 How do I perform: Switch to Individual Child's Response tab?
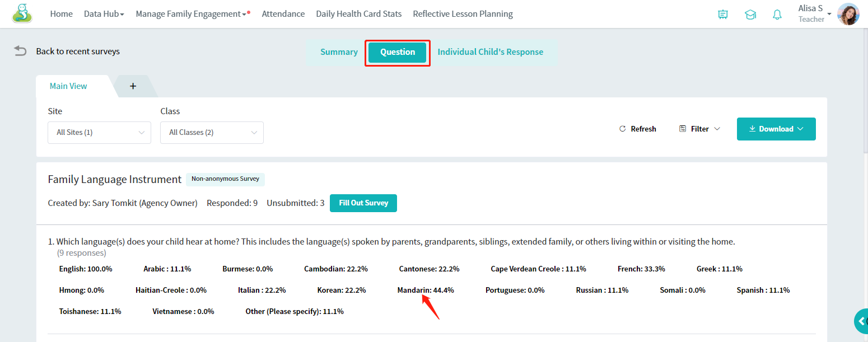tap(491, 52)
